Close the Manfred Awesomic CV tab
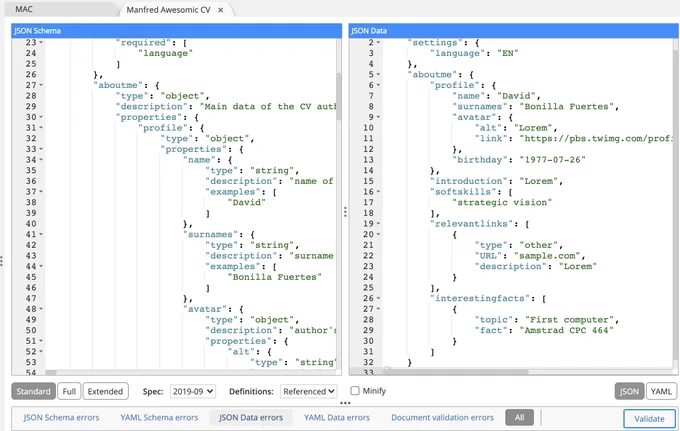This screenshot has height=431, width=680. pos(221,10)
